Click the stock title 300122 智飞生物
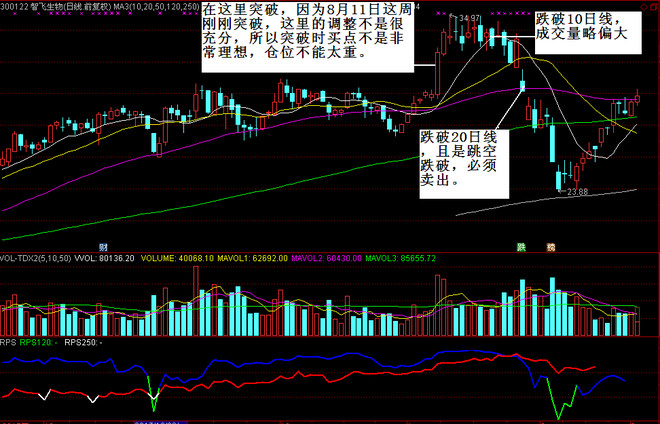The width and height of the screenshot is (660, 424). click(31, 6)
